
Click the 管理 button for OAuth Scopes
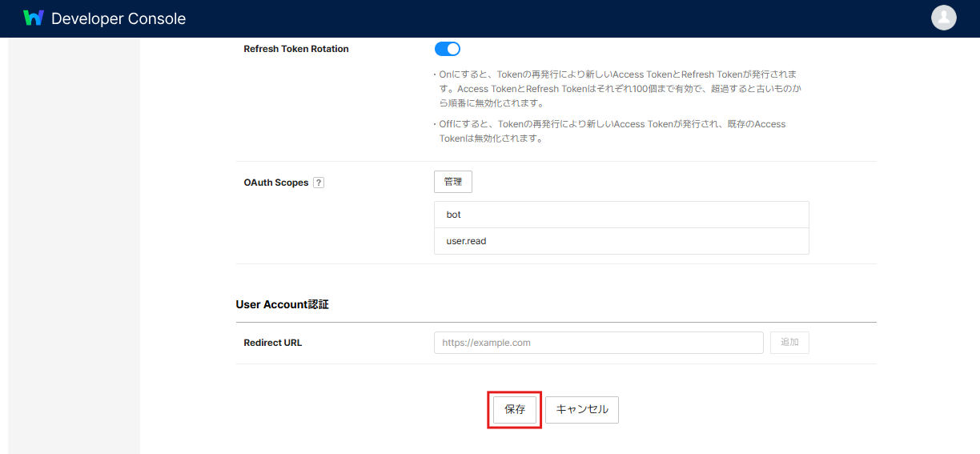453,182
